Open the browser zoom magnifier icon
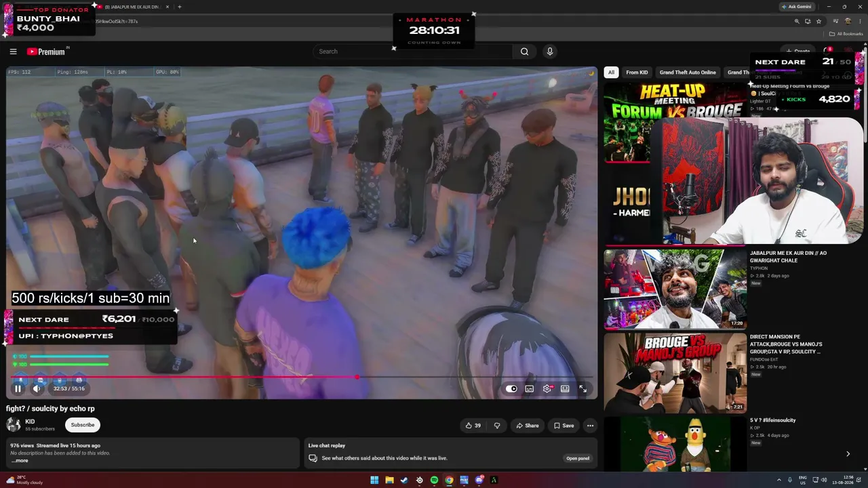The image size is (868, 488). click(797, 21)
